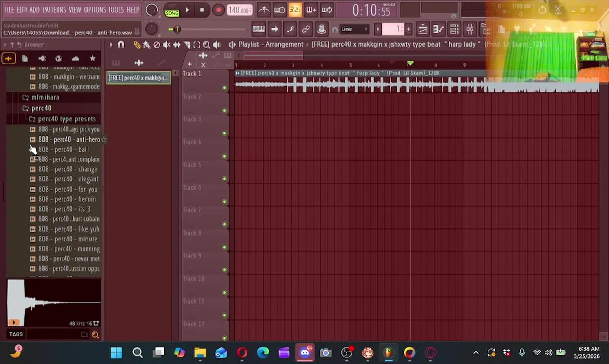Click the tempo 140.000 field
609x364 pixels.
point(239,10)
